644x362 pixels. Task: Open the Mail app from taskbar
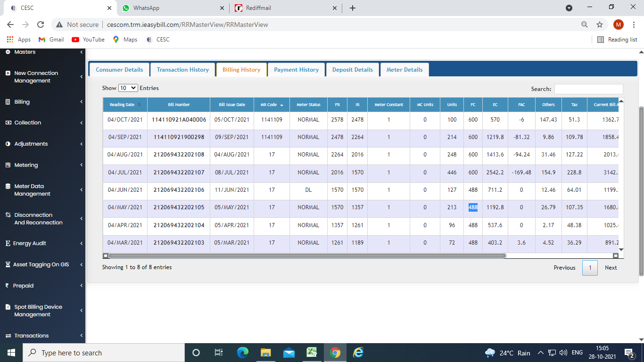coord(289,353)
